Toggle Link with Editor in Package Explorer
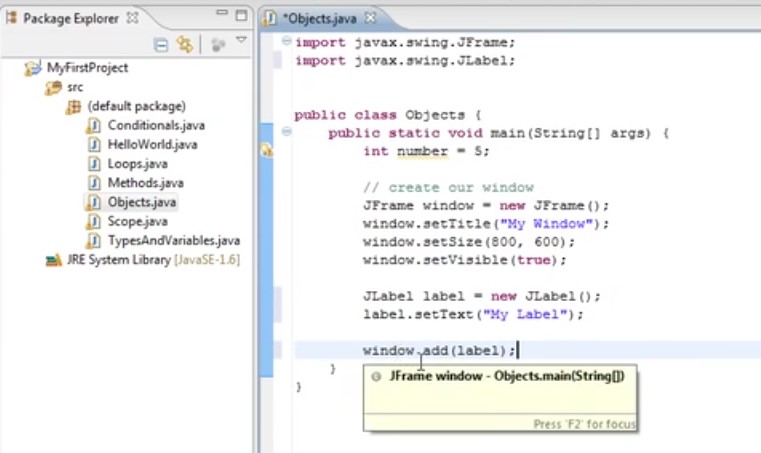 pyautogui.click(x=184, y=44)
